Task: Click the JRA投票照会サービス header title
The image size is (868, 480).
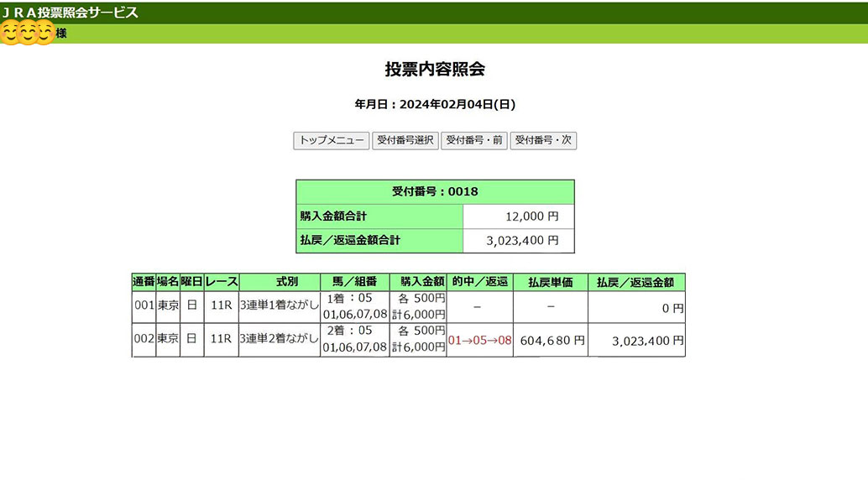Action: pyautogui.click(x=71, y=13)
